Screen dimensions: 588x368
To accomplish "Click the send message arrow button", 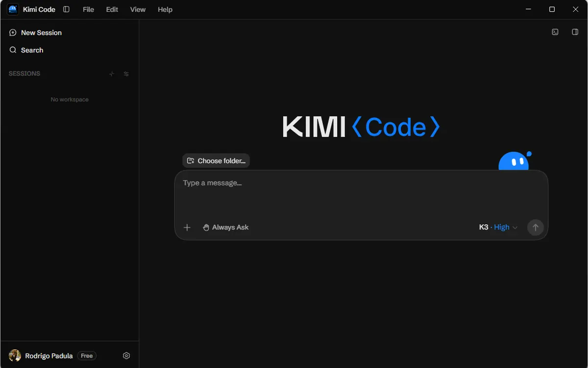I will (536, 227).
